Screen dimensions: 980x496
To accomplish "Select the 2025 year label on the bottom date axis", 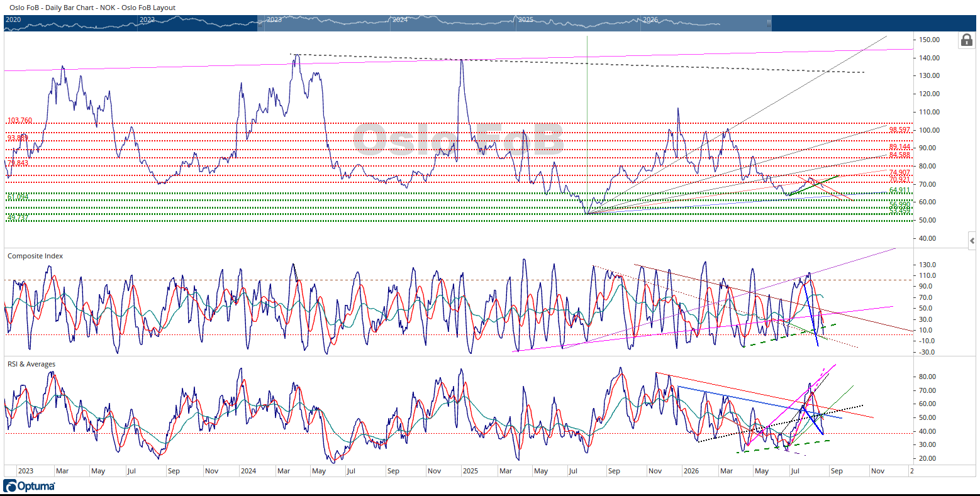I will coord(469,471).
